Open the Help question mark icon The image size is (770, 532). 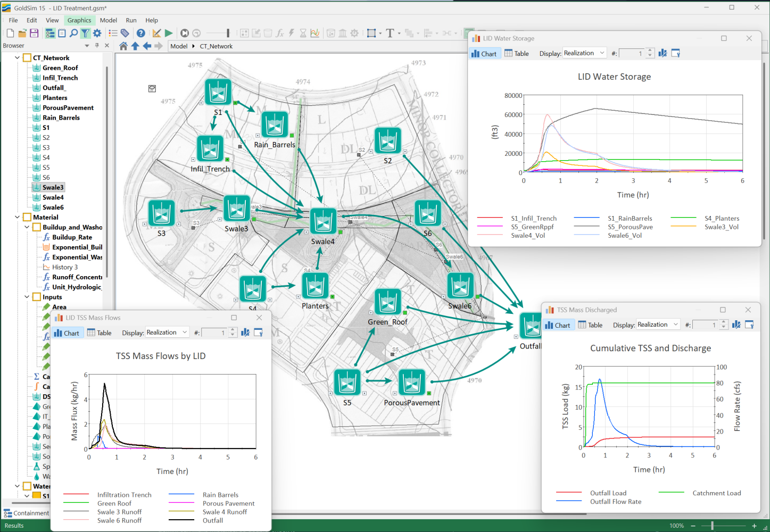coord(140,33)
